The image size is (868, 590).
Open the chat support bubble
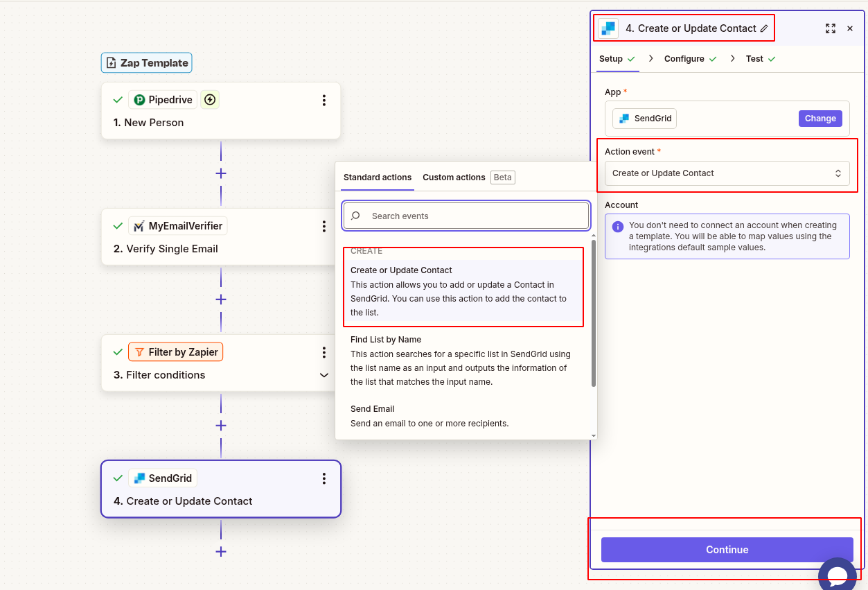838,574
